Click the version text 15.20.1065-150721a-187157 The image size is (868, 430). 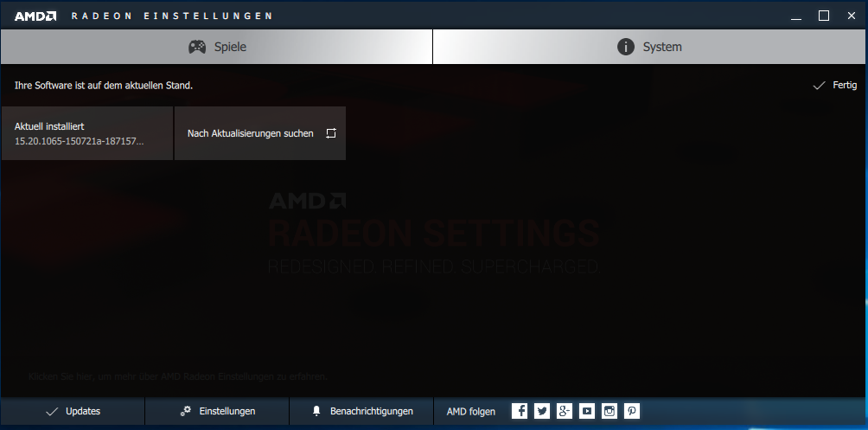click(x=80, y=141)
